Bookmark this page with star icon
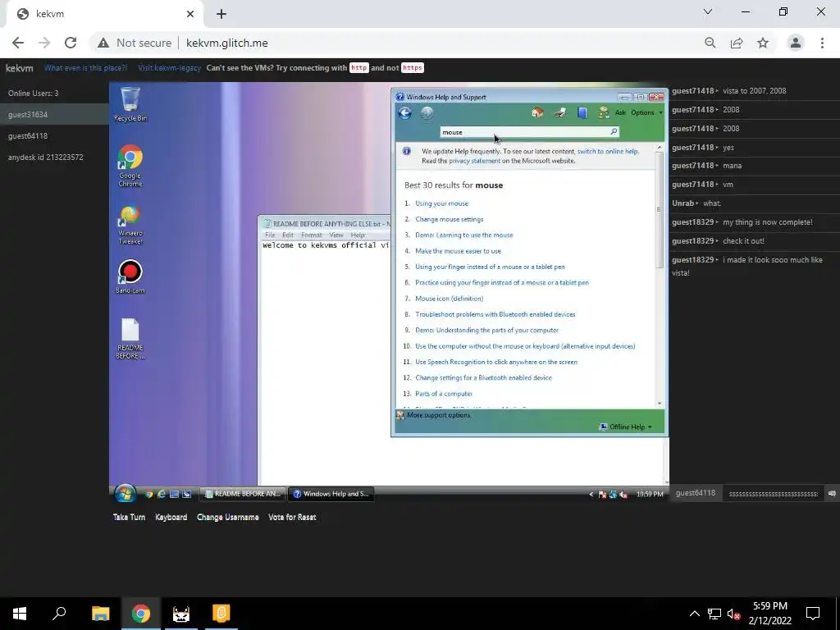The image size is (840, 630). pyautogui.click(x=763, y=43)
